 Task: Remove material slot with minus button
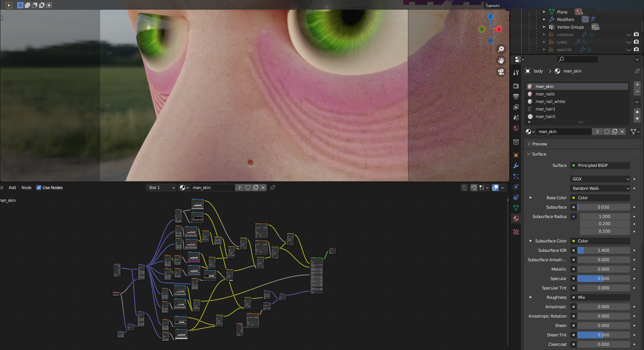tap(637, 92)
